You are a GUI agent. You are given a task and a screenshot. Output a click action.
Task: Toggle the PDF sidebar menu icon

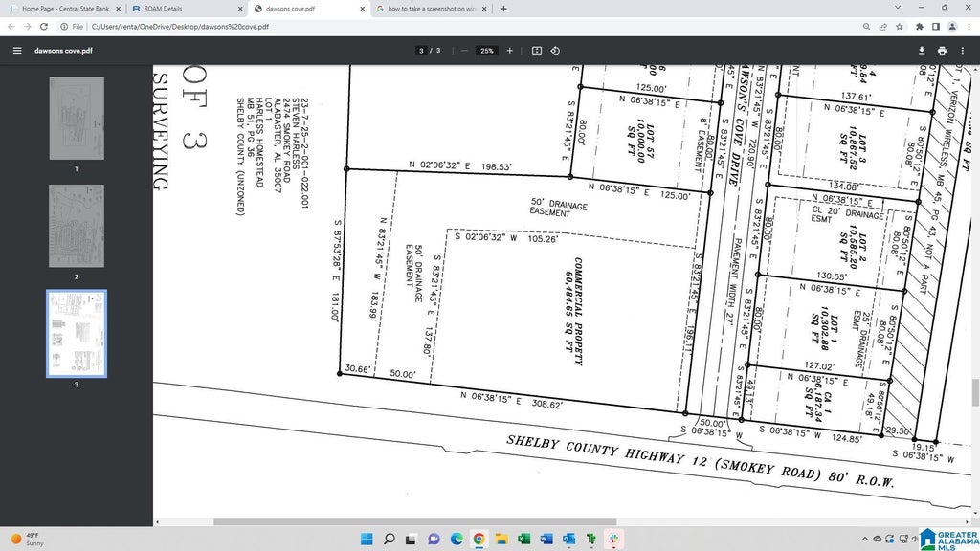tap(17, 51)
